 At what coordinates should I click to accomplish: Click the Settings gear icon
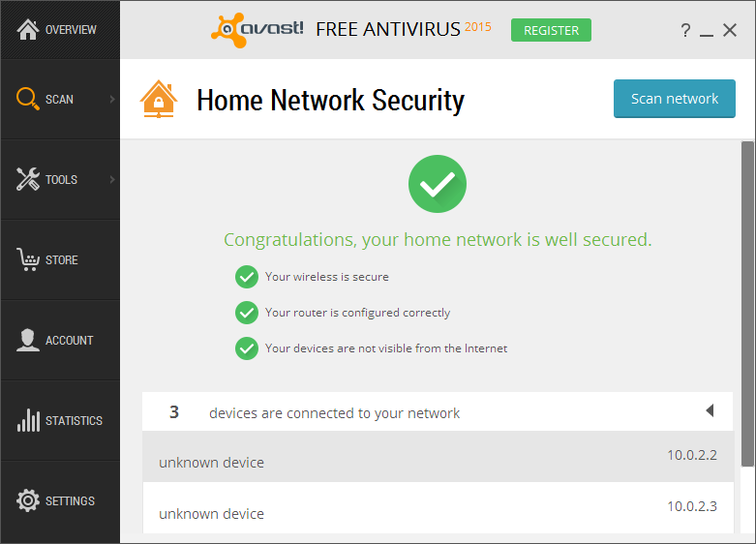(28, 500)
